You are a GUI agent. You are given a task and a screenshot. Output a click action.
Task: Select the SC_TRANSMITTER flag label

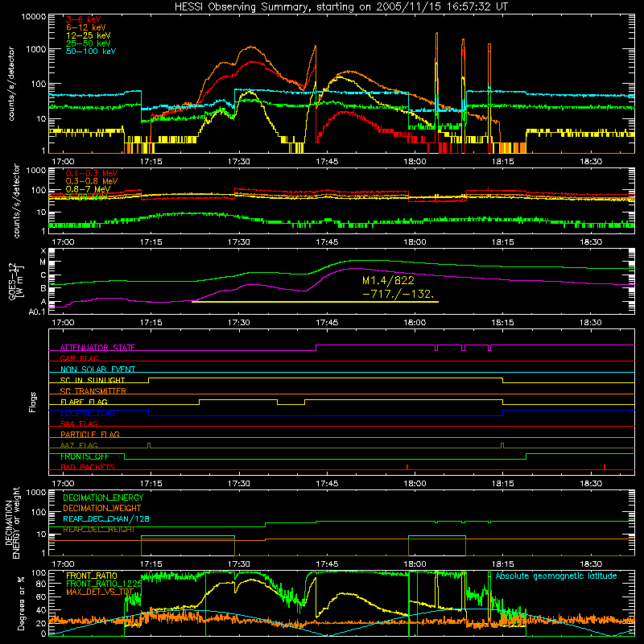pos(93,391)
